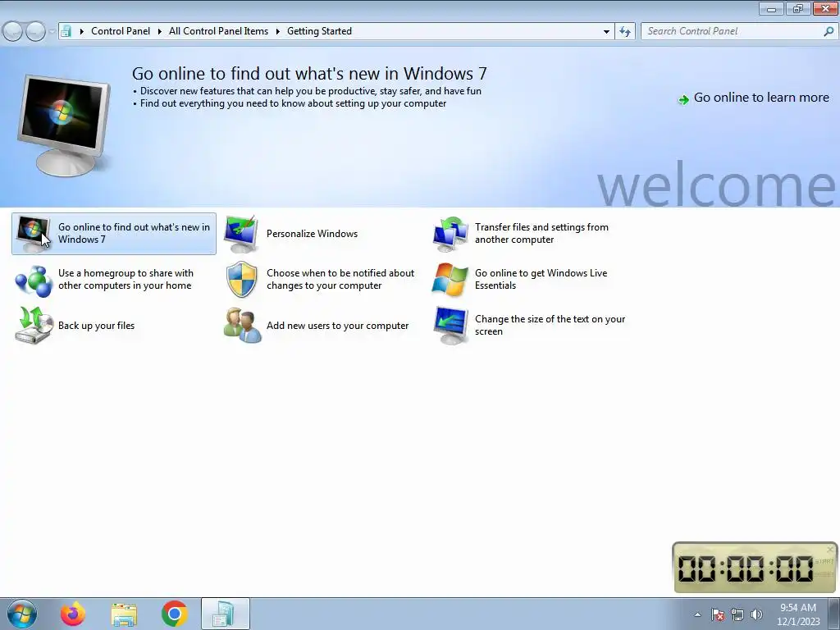Open Transfer files and settings from another computer
This screenshot has height=630, width=840.
[x=541, y=233]
